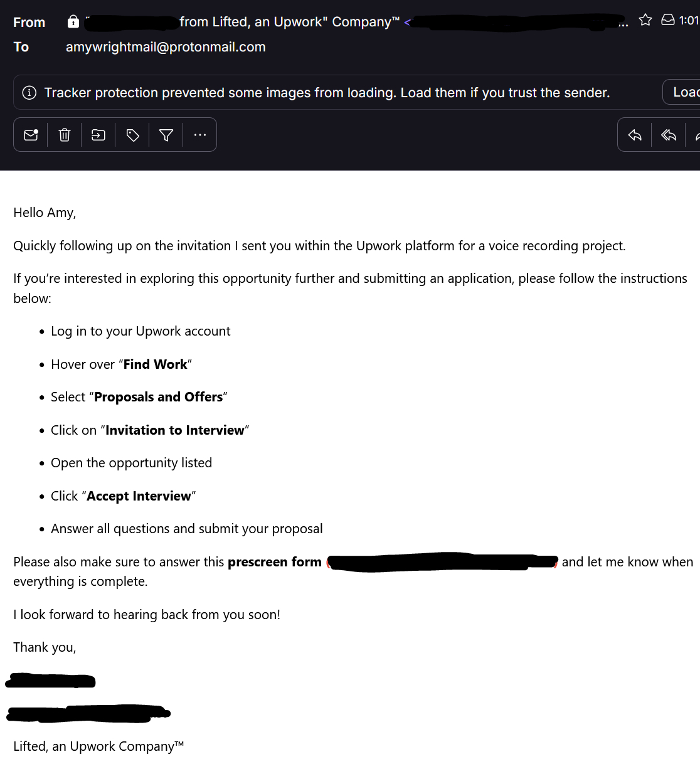Image resolution: width=700 pixels, height=774 pixels.
Task: Move this email to trash
Action: tap(65, 135)
